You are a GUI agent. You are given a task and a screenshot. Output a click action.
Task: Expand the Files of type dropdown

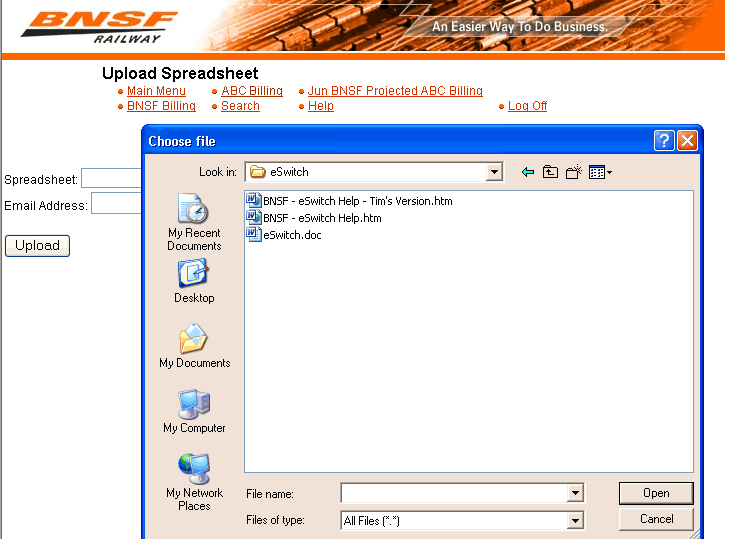(x=575, y=521)
